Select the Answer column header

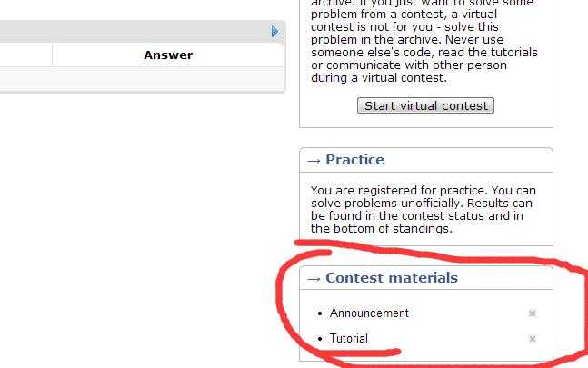(168, 55)
